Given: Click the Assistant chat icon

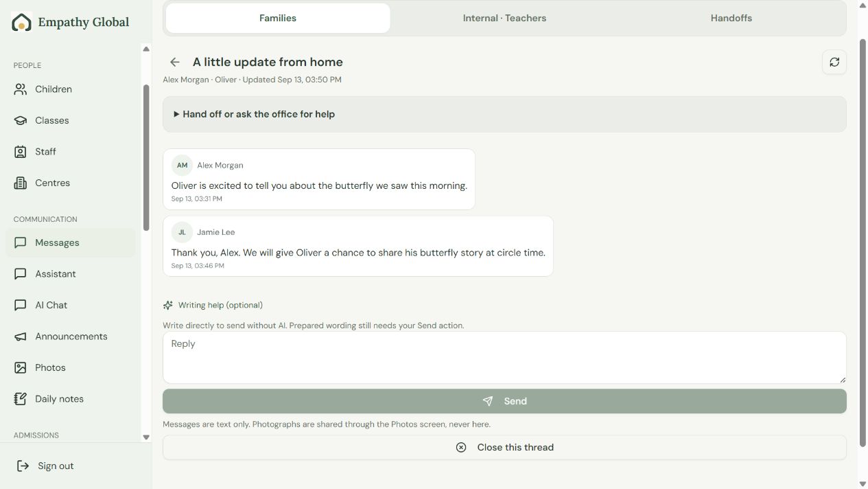Looking at the screenshot, I should pyautogui.click(x=21, y=274).
